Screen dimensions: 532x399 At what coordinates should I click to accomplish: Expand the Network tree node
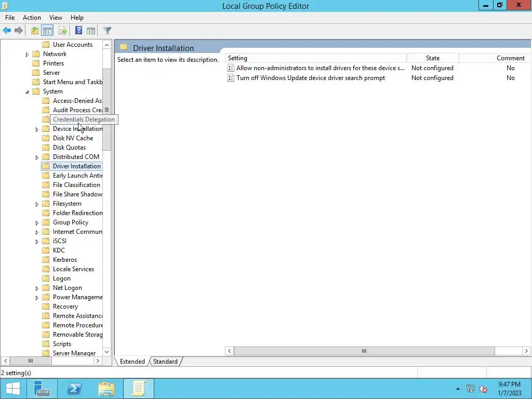click(x=27, y=54)
